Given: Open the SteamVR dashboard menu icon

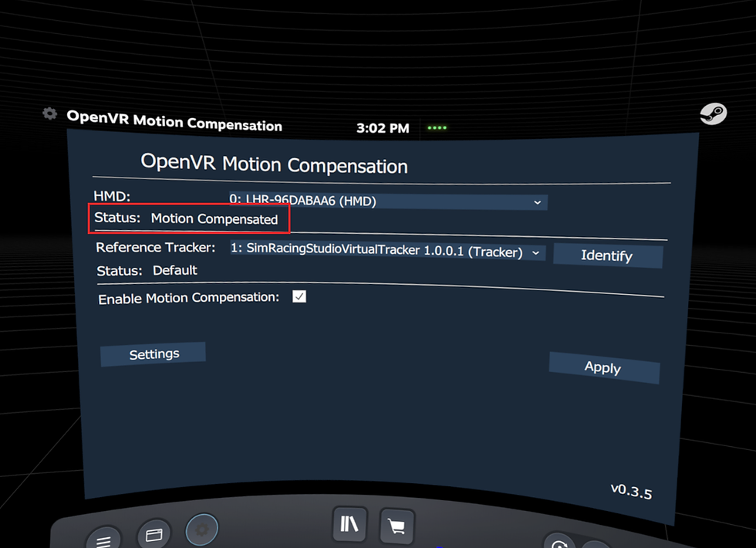Looking at the screenshot, I should pyautogui.click(x=103, y=539).
